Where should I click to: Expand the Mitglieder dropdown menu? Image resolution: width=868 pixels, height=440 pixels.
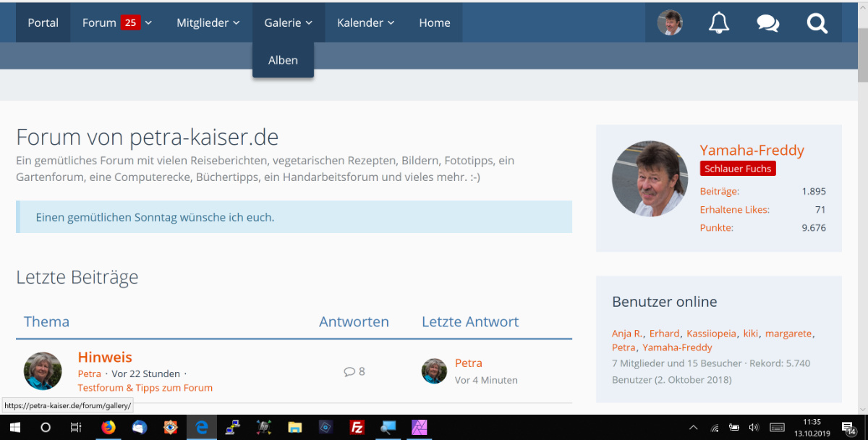tap(208, 23)
